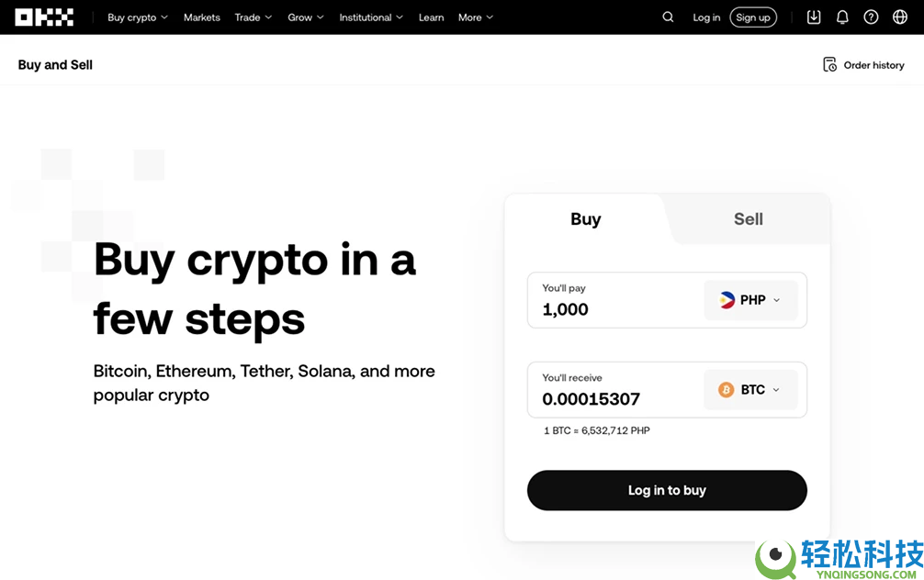Open the BTC crypto selector
The width and height of the screenshot is (924, 580).
pos(750,390)
